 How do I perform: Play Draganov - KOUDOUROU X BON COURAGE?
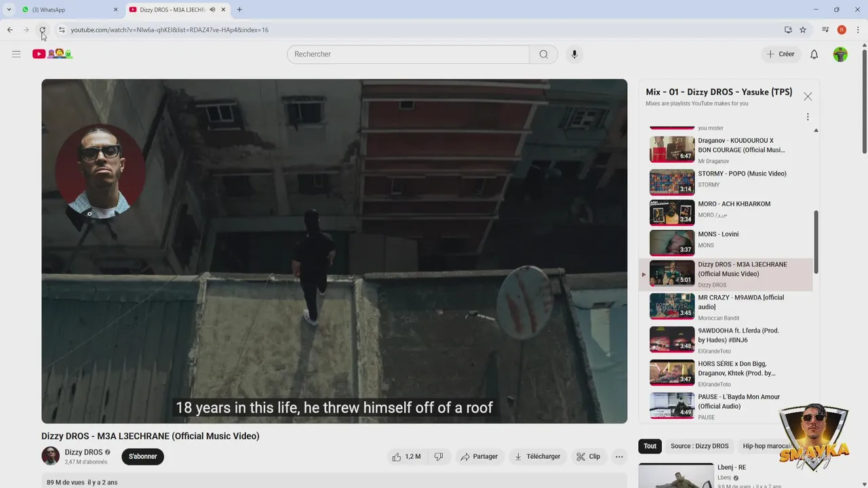tap(726, 150)
